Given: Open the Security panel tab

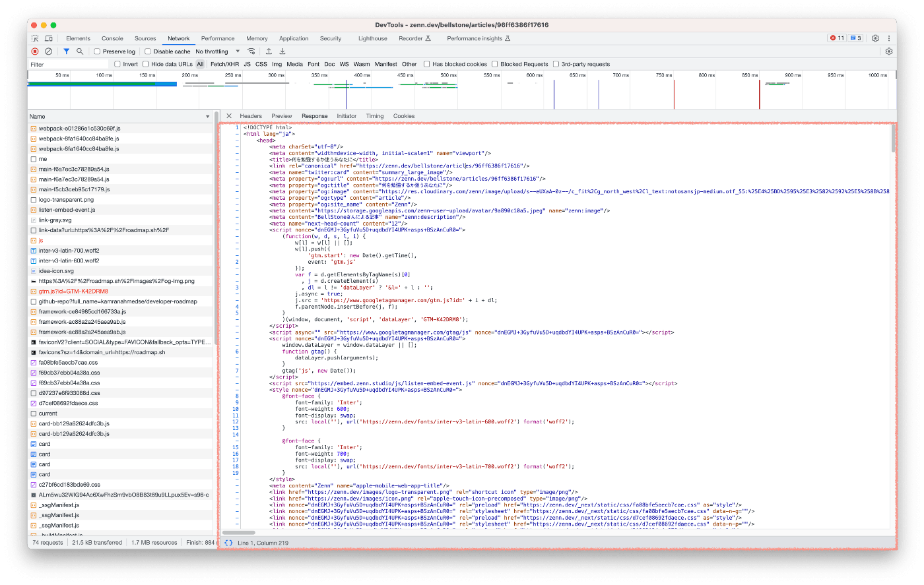Looking at the screenshot, I should pyautogui.click(x=331, y=38).
